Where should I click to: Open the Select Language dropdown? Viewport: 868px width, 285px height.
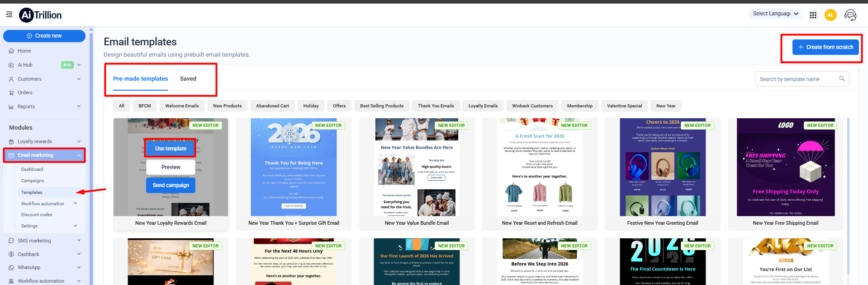click(x=775, y=14)
